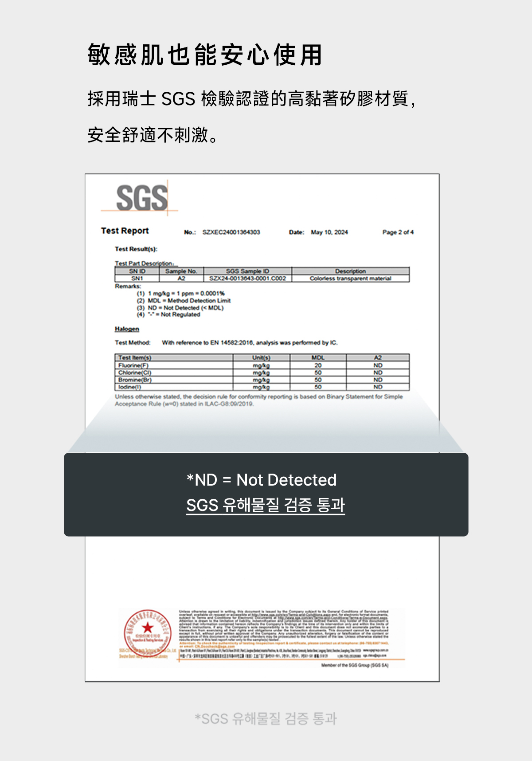The height and width of the screenshot is (761, 532).
Task: Click the Unit(s) column header
Action: point(261,357)
